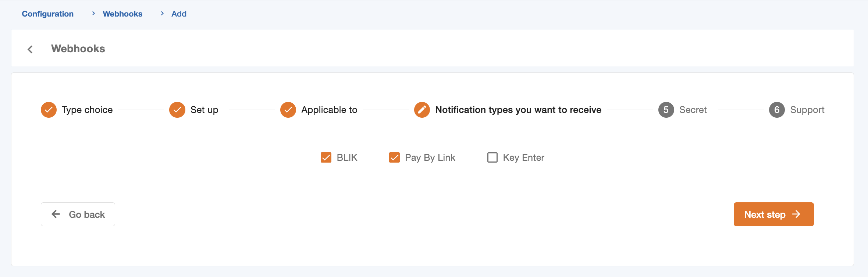
Task: Click the arrow icon inside Next step button
Action: tap(796, 214)
